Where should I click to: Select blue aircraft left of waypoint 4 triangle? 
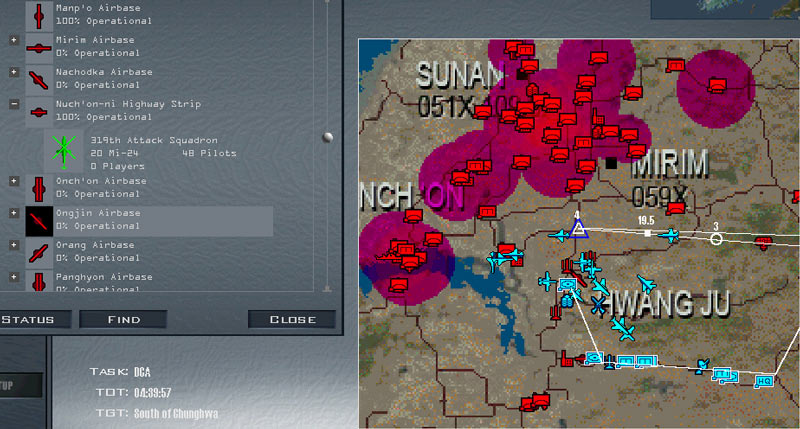click(x=559, y=235)
